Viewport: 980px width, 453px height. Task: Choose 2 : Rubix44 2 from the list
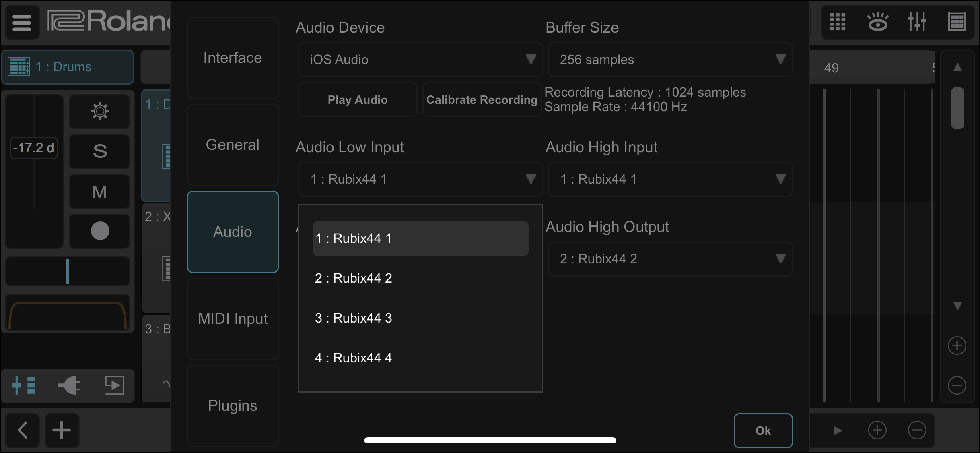(x=420, y=278)
